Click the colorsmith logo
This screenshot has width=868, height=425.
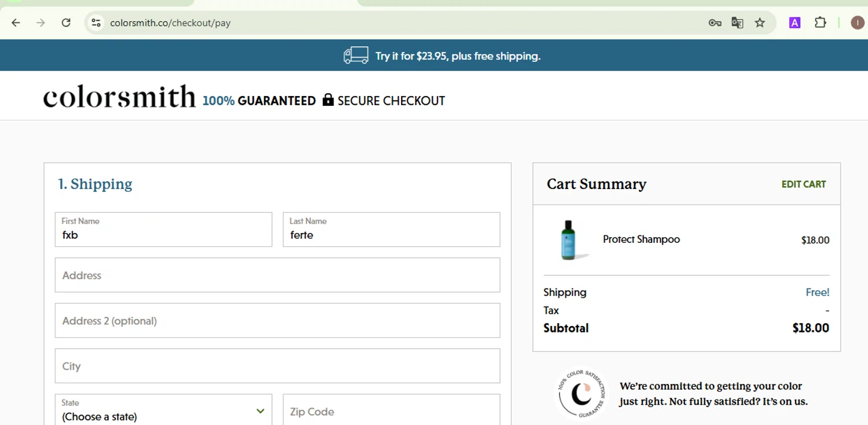(x=119, y=97)
